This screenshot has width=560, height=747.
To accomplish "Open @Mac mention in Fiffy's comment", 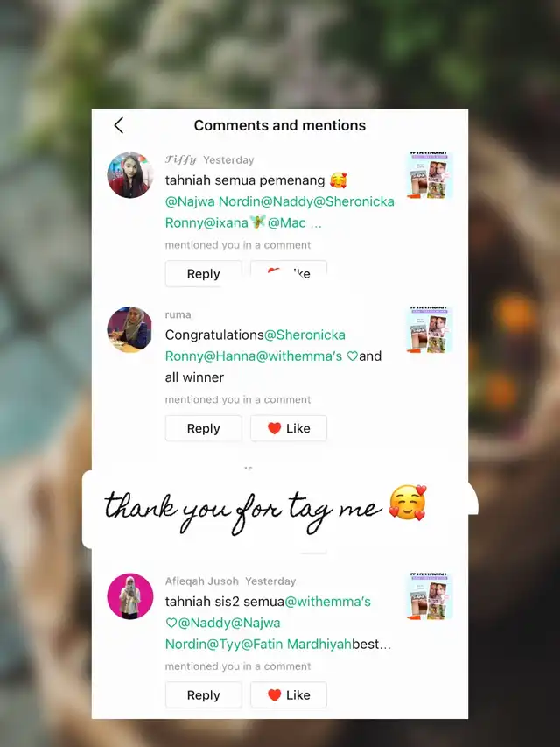I will 287,222.
